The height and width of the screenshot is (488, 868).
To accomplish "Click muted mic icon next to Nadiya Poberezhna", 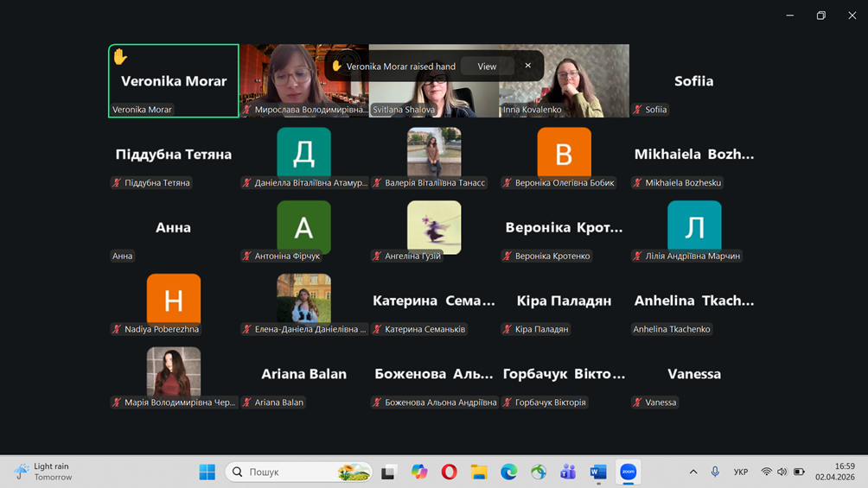I will pos(117,329).
